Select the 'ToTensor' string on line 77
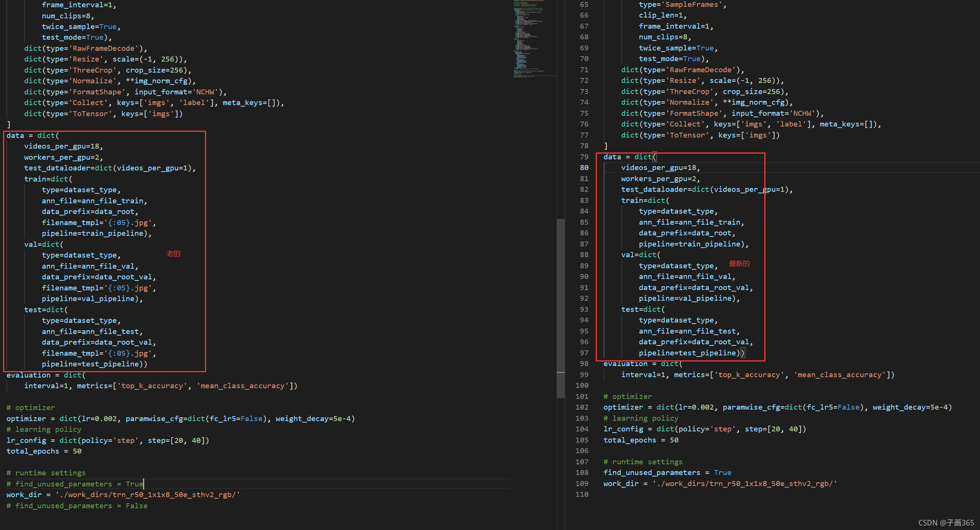 tap(687, 135)
